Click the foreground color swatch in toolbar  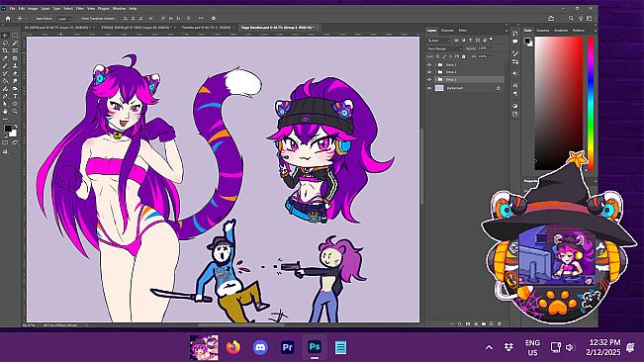(x=8, y=129)
